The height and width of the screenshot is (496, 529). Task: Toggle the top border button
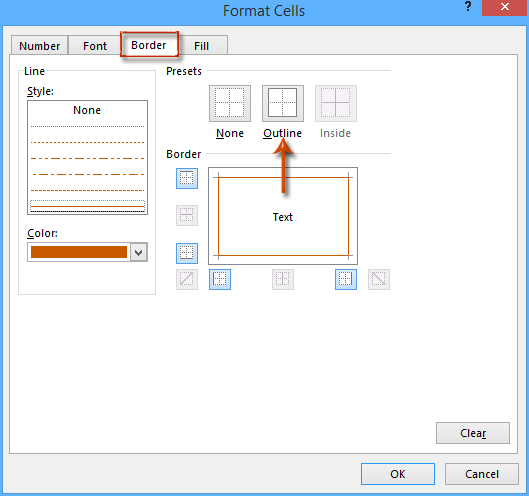click(x=187, y=178)
